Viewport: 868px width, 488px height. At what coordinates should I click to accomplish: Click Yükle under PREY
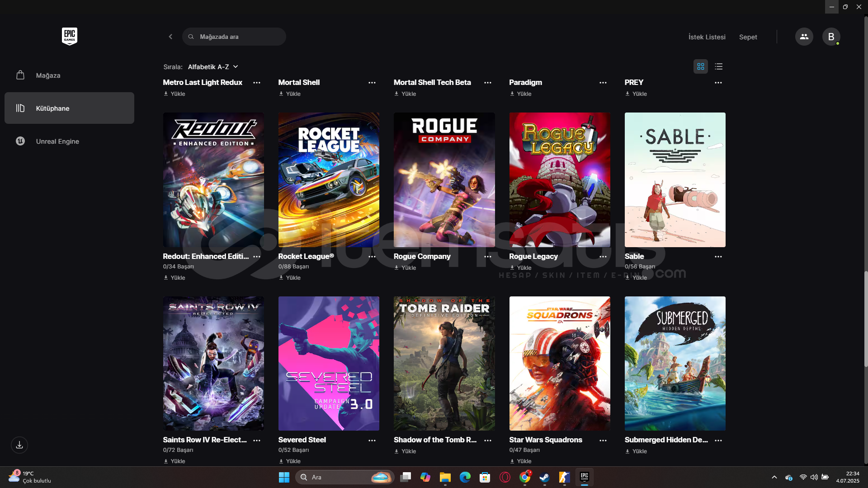point(636,94)
